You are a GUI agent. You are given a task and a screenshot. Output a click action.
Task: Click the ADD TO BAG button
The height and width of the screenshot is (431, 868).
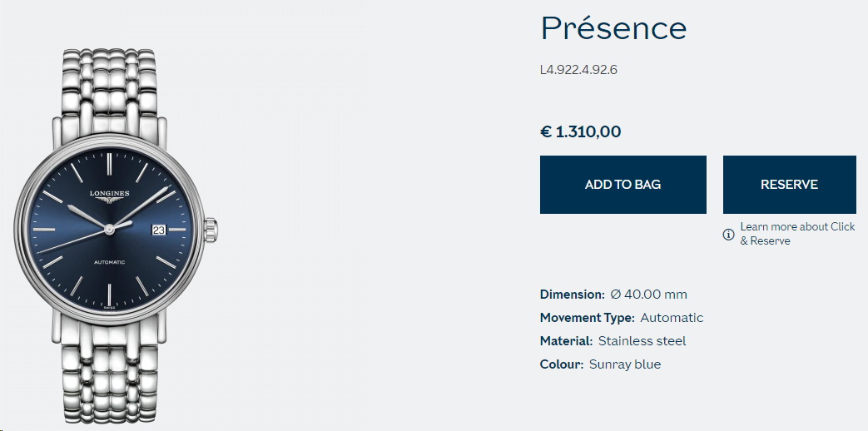pyautogui.click(x=622, y=184)
